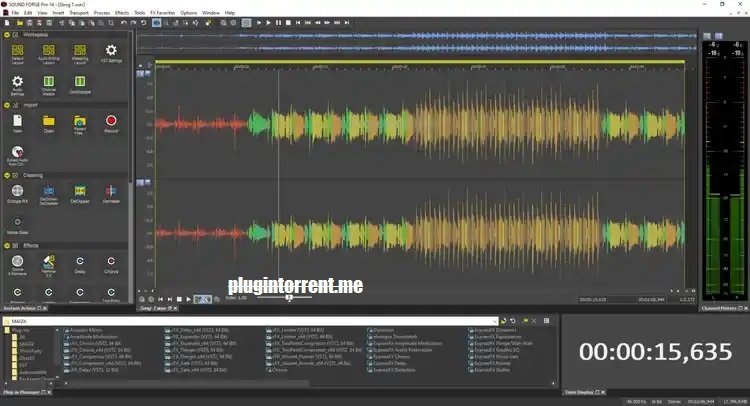Select the Song 1.wav window tab
This screenshot has height=406, width=750.
tap(156, 308)
